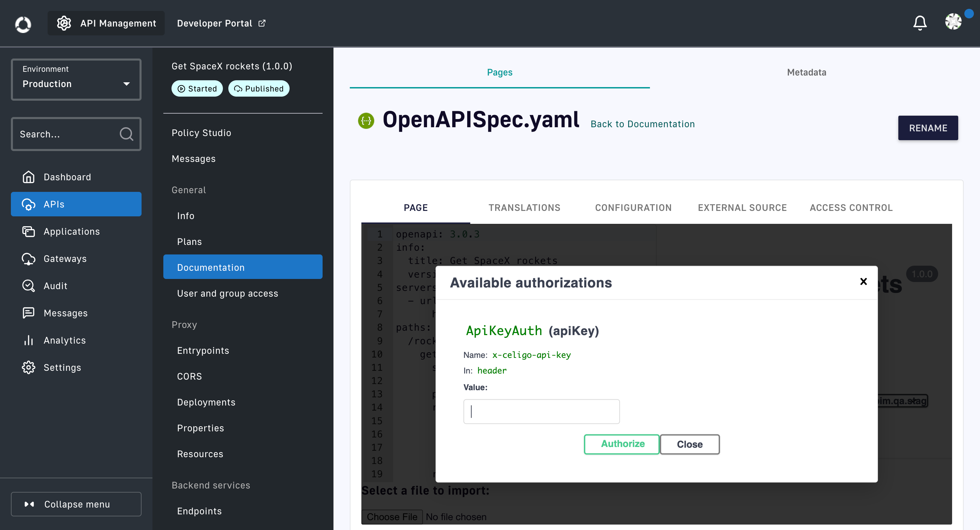
Task: Open the Info section
Action: click(243, 216)
